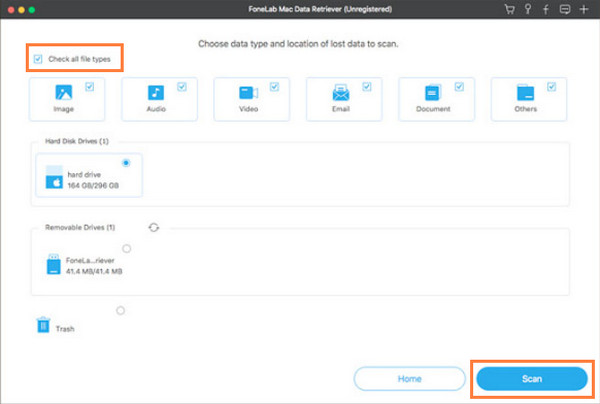Click the Trash bin icon

pos(43,325)
